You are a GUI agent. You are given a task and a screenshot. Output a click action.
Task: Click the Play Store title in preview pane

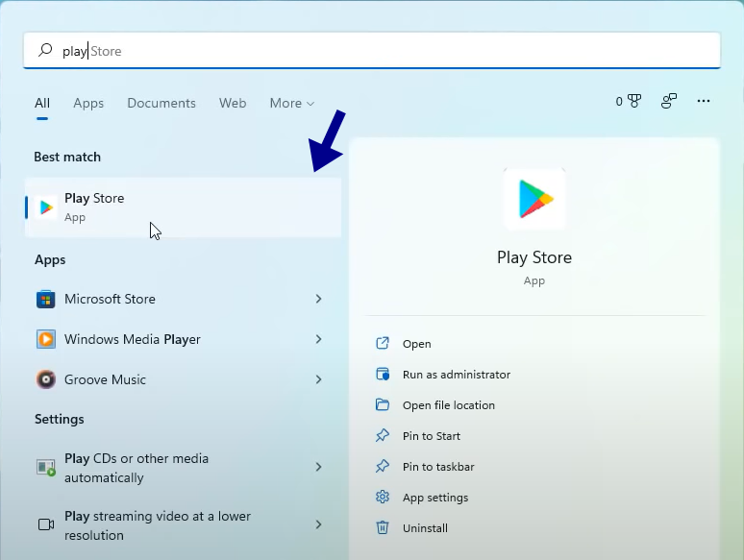tap(534, 257)
